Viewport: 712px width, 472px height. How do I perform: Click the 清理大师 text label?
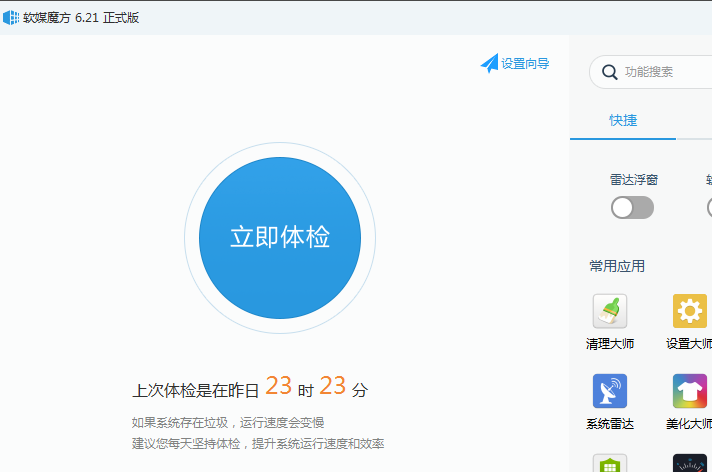click(610, 344)
